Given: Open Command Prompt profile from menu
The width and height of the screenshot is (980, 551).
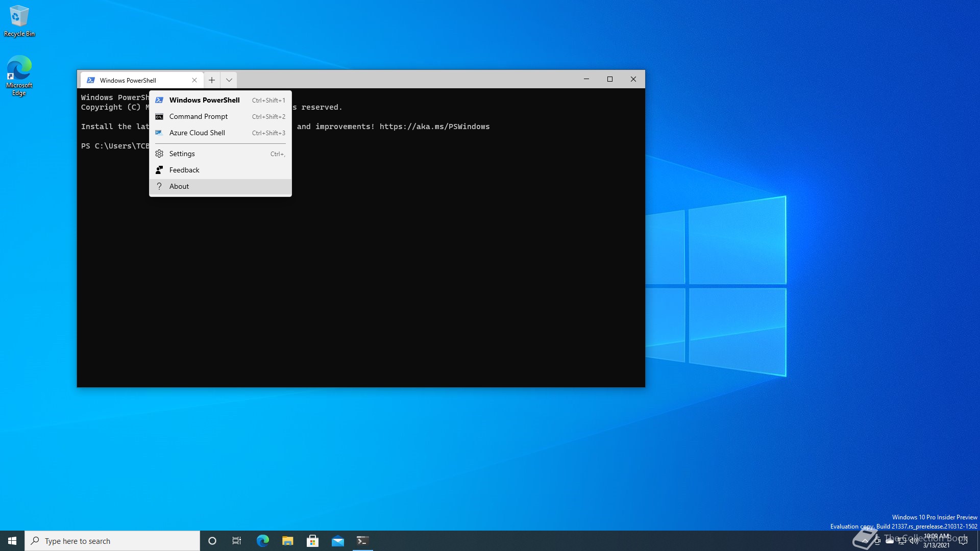Looking at the screenshot, I should tap(220, 116).
